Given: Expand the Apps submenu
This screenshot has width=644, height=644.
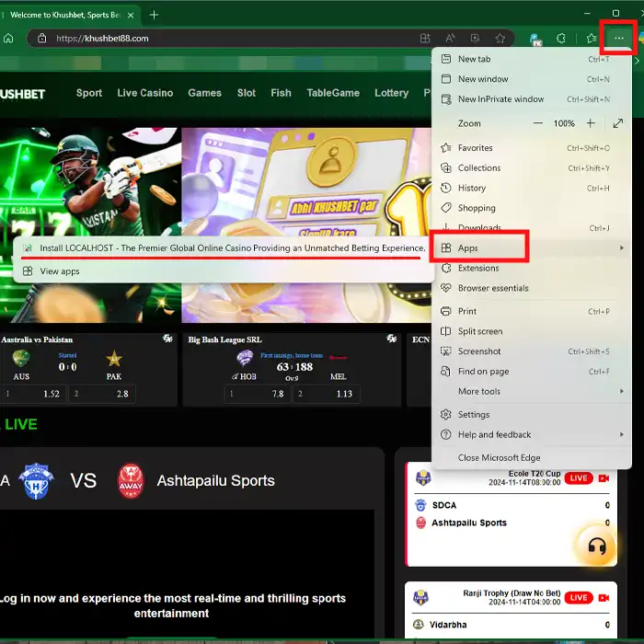Looking at the screenshot, I should 531,248.
